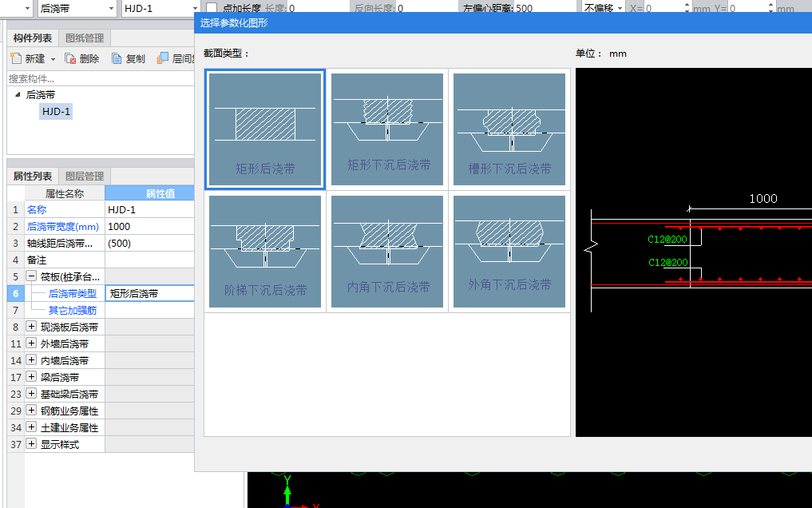Expand the 外墙后浇带 property group
Image resolution: width=812 pixels, height=508 pixels.
(x=31, y=343)
